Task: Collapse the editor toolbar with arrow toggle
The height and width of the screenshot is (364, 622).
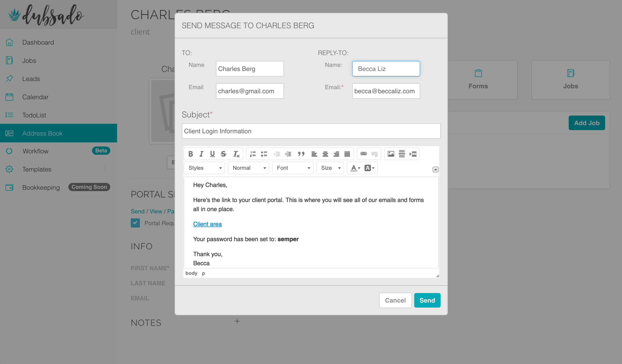Action: pyautogui.click(x=435, y=169)
